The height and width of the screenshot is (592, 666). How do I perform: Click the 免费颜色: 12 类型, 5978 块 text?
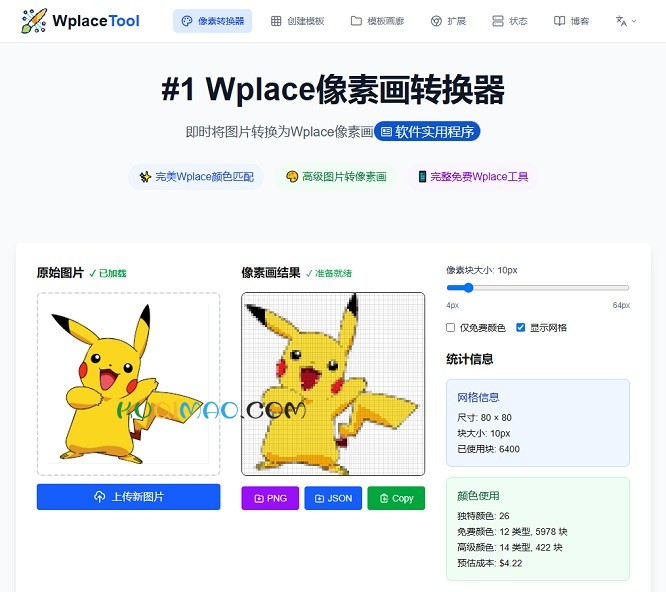[512, 532]
